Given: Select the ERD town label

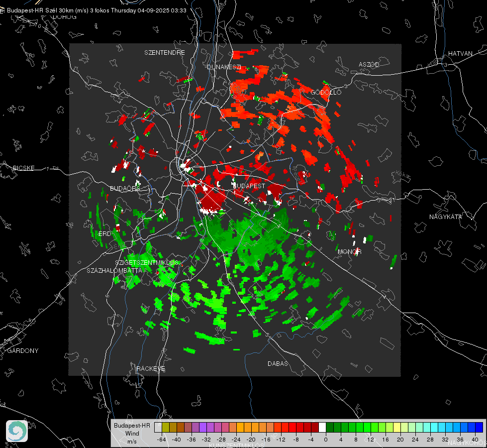Looking at the screenshot, I should (x=104, y=234).
